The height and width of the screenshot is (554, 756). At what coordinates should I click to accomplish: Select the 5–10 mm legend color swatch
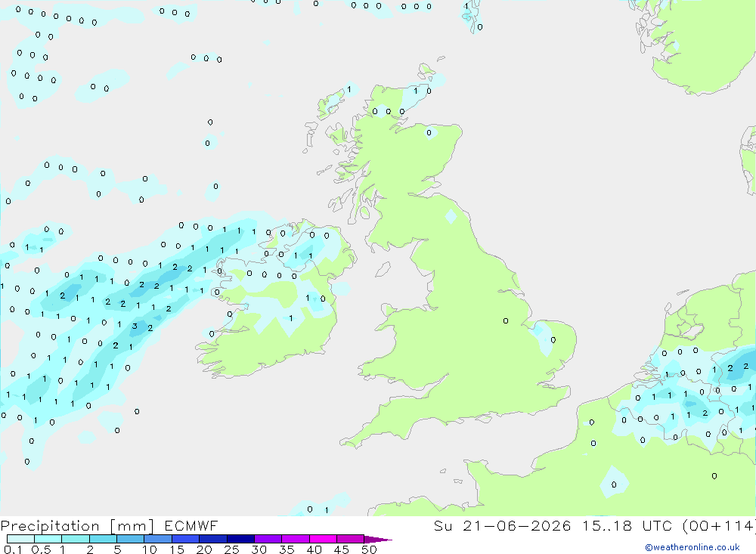click(x=130, y=539)
